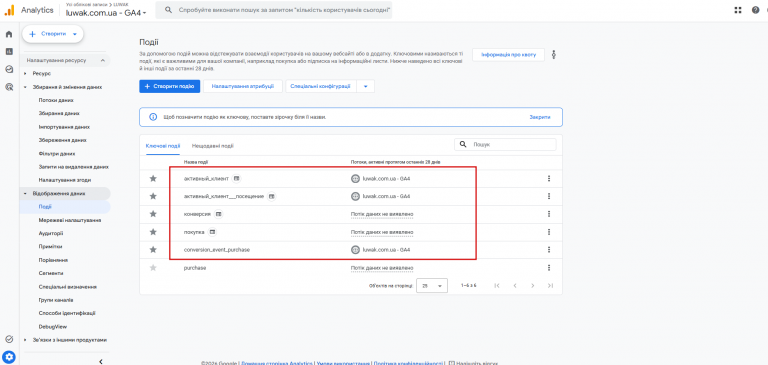The image size is (768, 365).
Task: Open the Домашня сторінка Analytics footer link
Action: [x=277, y=363]
